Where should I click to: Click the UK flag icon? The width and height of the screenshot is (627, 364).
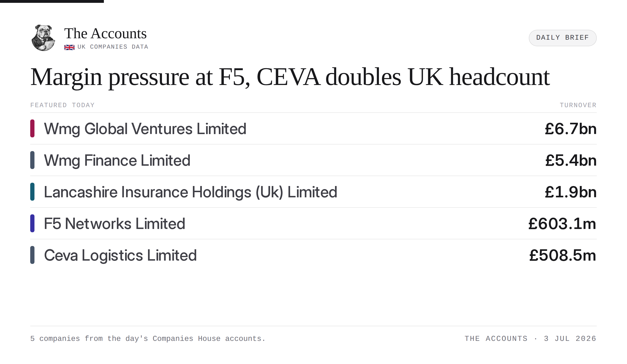point(69,47)
